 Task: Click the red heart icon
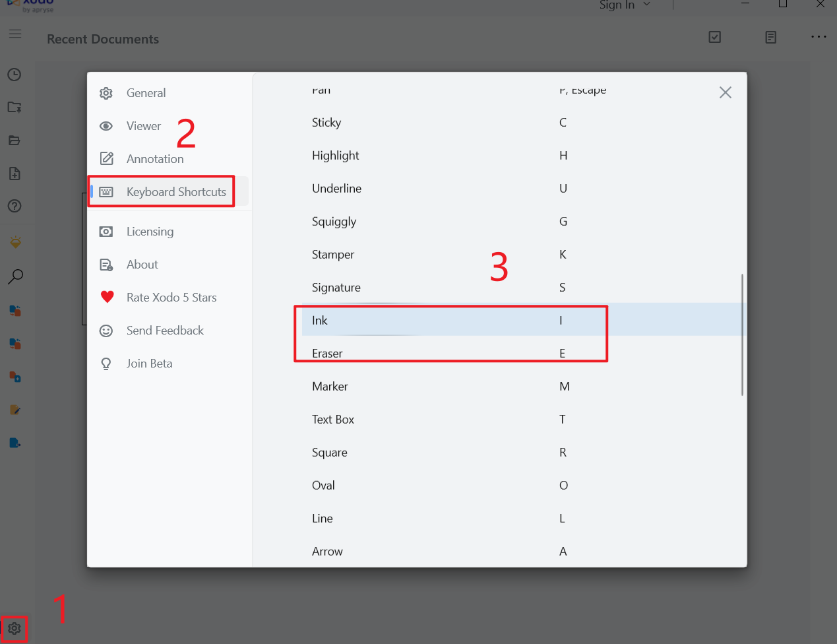(107, 297)
